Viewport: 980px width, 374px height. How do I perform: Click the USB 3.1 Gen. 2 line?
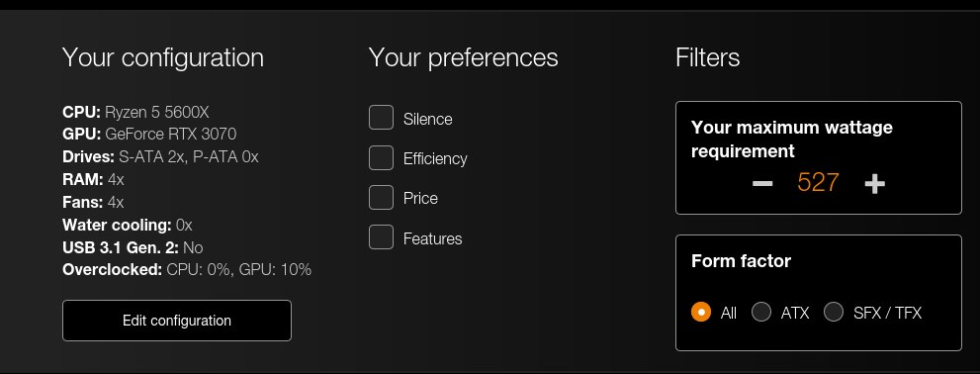133,247
